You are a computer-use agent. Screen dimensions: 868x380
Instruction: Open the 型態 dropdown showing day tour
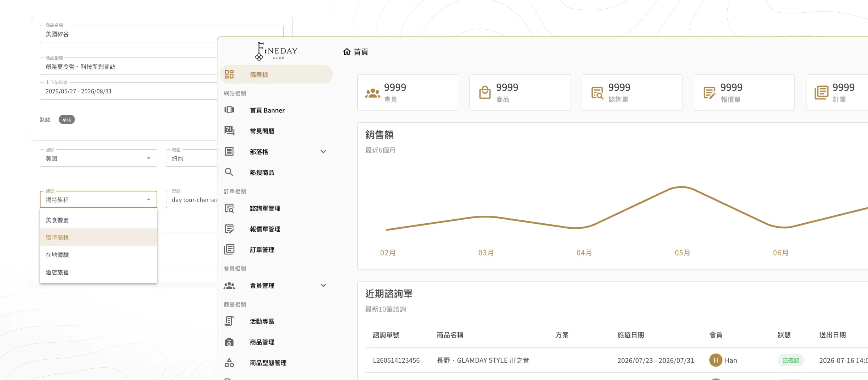[192, 199]
